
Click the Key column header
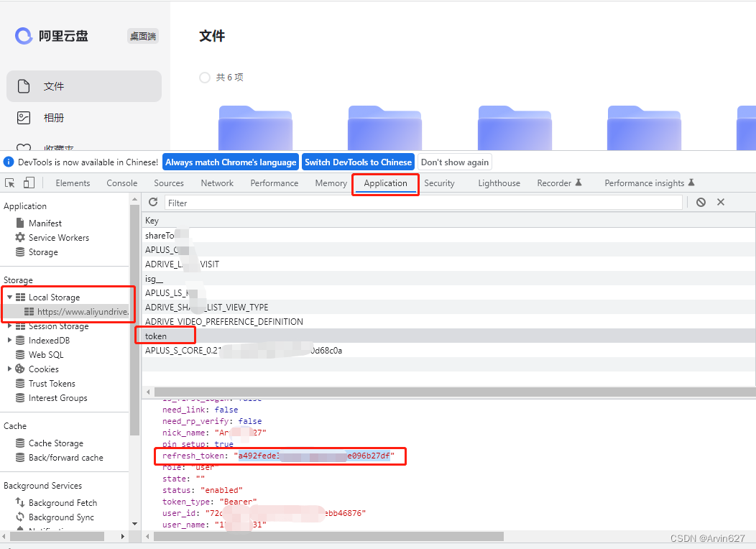(448, 221)
